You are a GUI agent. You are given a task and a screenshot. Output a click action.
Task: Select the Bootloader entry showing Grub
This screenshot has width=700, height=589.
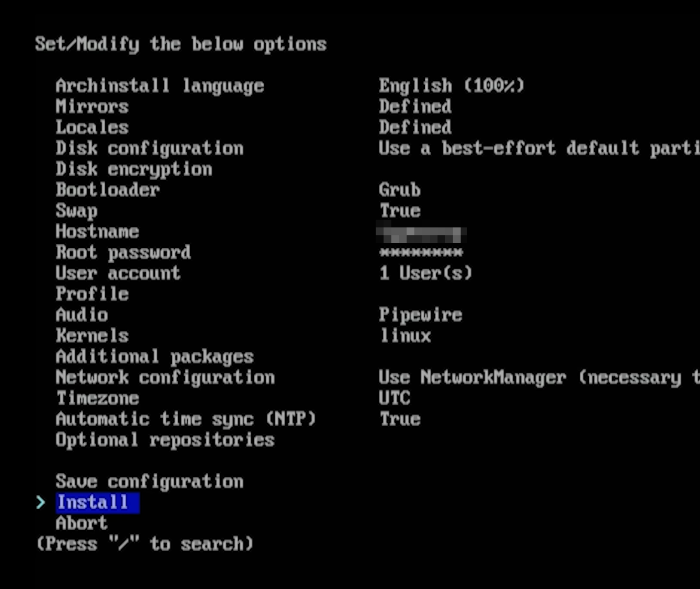coord(107,190)
